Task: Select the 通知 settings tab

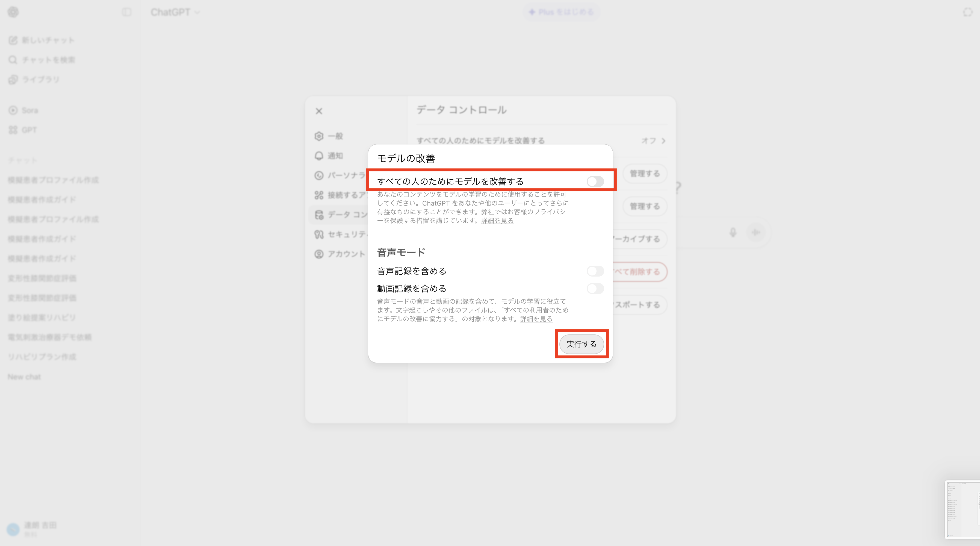Action: 335,156
